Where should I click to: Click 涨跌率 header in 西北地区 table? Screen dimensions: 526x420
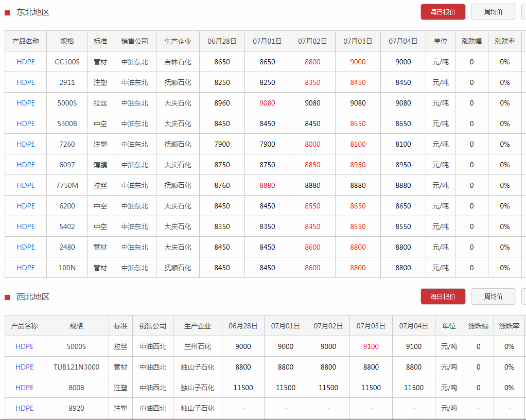509,326
